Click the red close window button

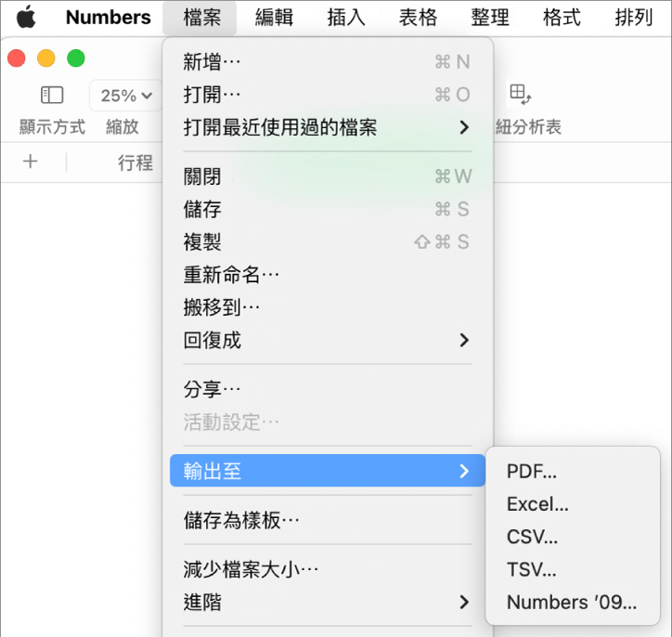(17, 58)
